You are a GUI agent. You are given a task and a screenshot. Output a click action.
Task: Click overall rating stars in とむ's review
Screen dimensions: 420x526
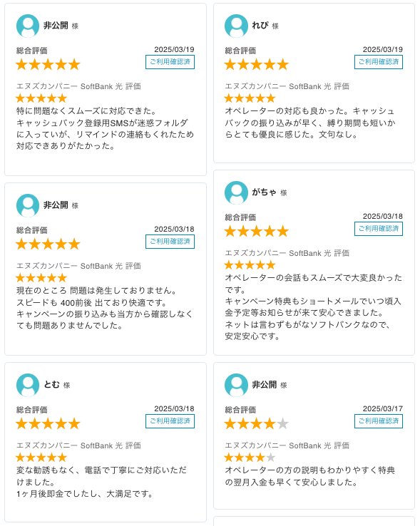48,423
